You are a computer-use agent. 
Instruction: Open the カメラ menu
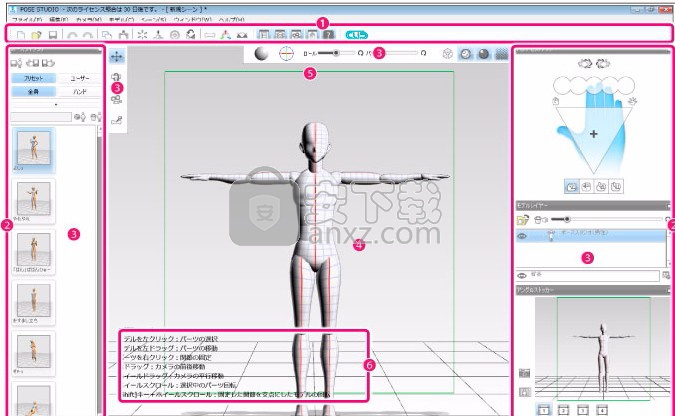[x=88, y=19]
